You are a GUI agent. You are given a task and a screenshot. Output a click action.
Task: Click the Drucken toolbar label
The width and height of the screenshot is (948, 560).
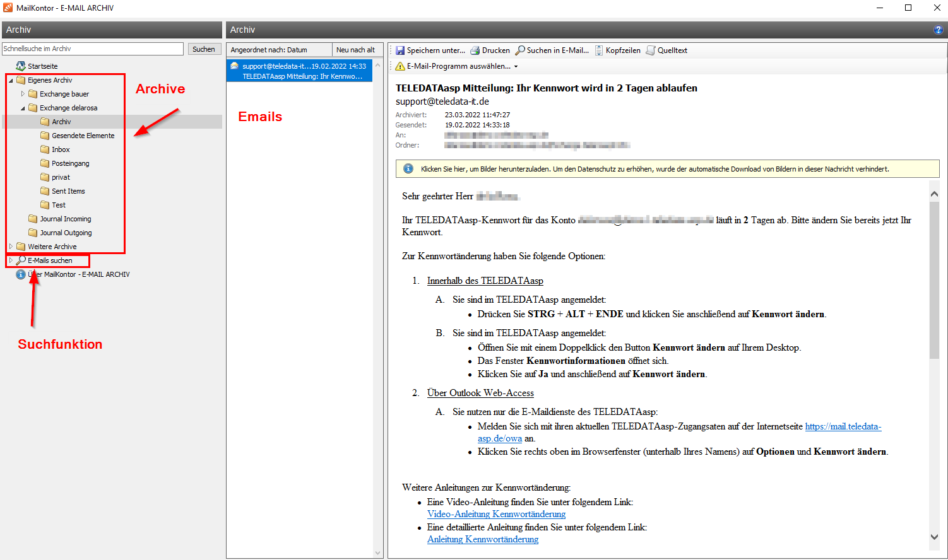point(496,50)
